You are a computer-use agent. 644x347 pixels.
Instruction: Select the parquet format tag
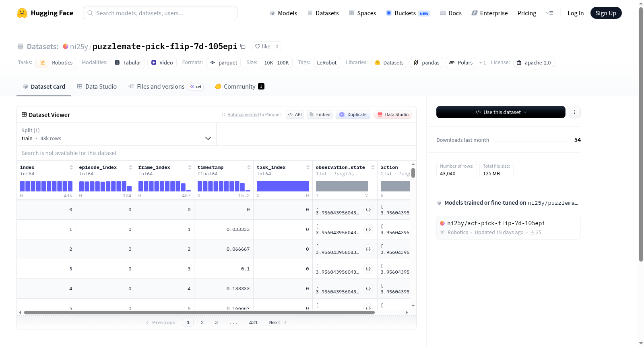223,62
